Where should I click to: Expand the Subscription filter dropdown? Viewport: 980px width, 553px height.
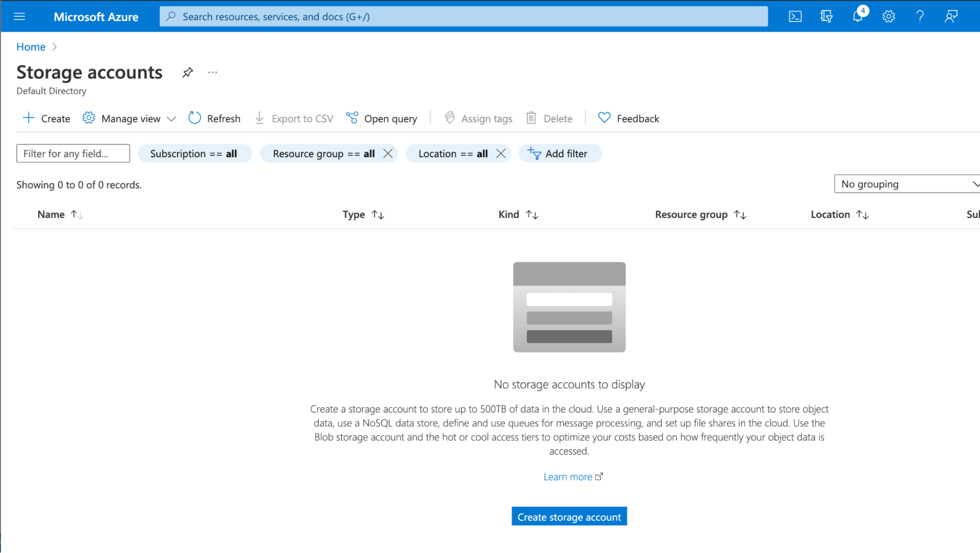(194, 153)
